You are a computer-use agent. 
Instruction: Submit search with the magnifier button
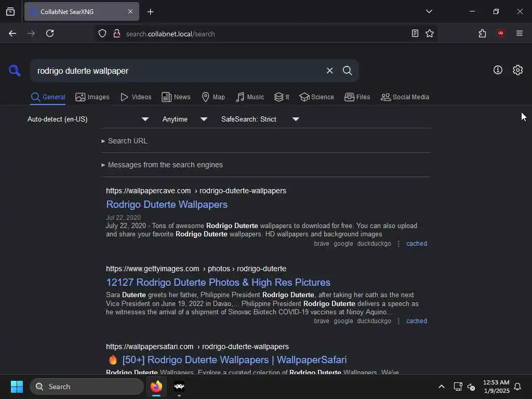pyautogui.click(x=347, y=71)
